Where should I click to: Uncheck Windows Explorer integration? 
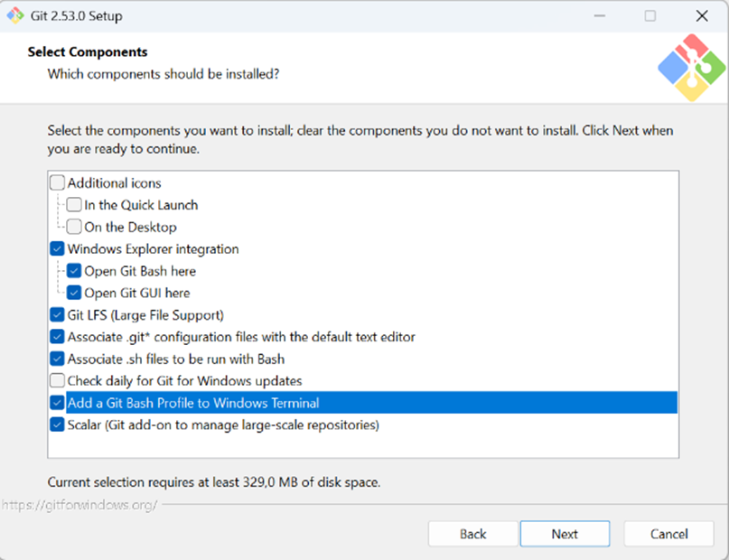[57, 248]
